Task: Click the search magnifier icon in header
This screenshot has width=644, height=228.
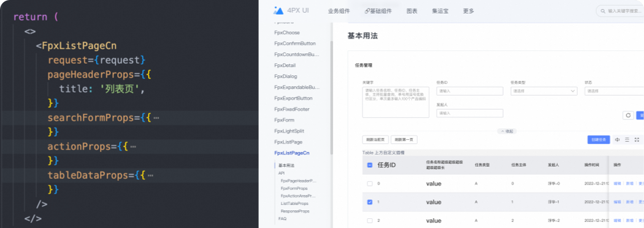Action: click(x=602, y=11)
